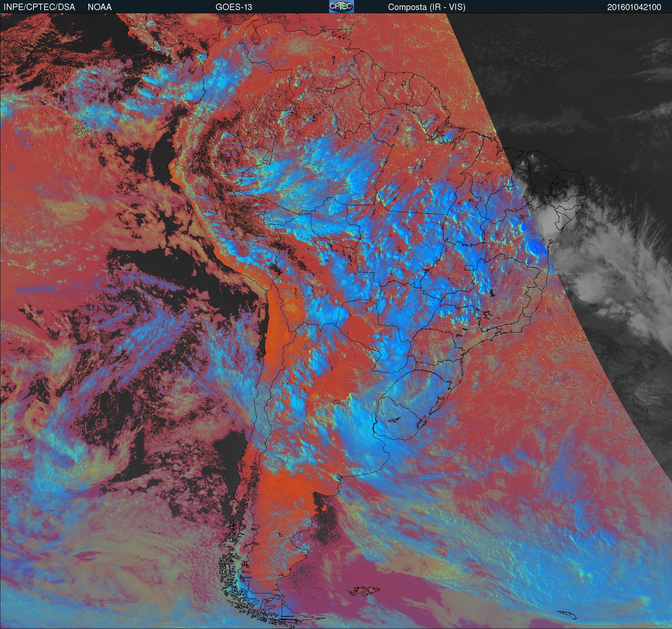Select the Composta (IR - VIS) title
The width and height of the screenshot is (672, 629).
(x=427, y=7)
